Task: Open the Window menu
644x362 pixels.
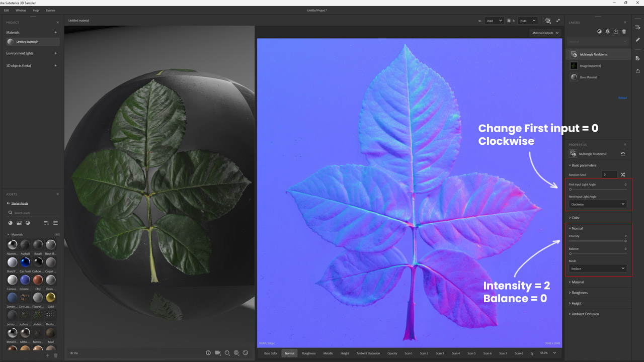Action: [x=21, y=10]
